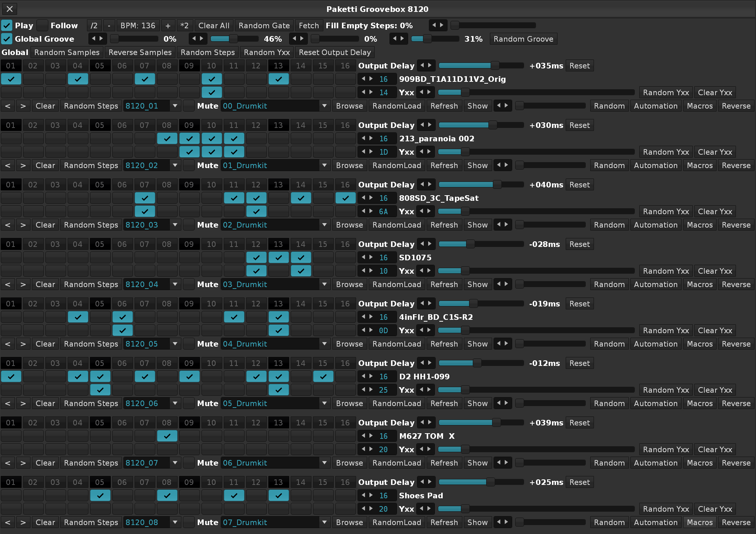Click the 909BD Output Delay slider
The image size is (756, 534).
[x=481, y=66]
